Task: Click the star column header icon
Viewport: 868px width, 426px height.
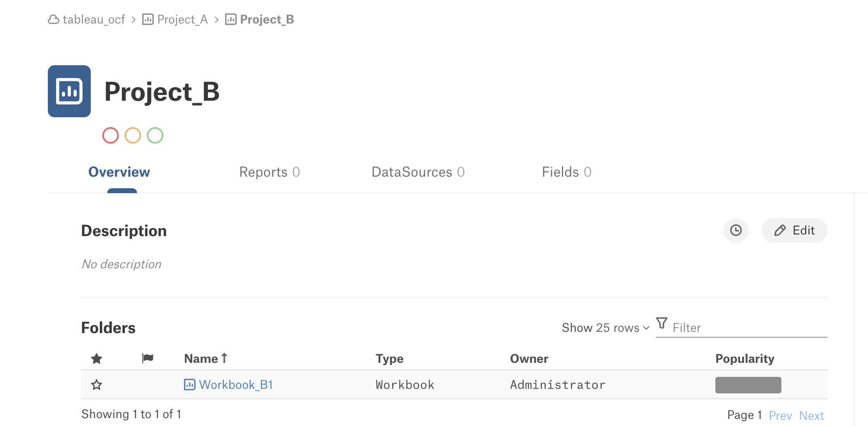Action: 97,359
